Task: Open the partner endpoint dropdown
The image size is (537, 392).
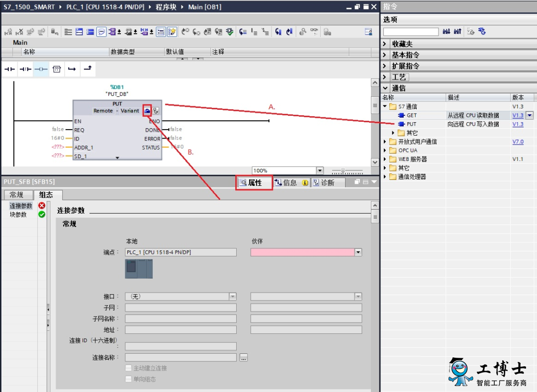Action: [x=358, y=252]
